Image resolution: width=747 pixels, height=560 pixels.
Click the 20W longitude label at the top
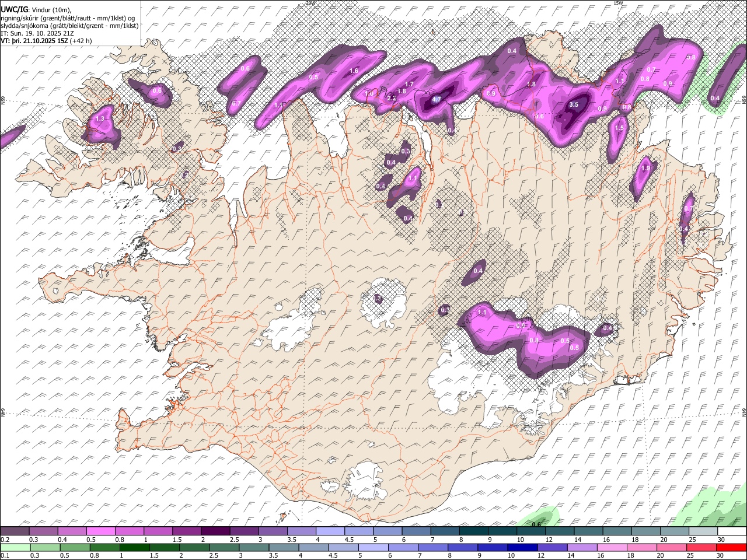(x=310, y=3)
